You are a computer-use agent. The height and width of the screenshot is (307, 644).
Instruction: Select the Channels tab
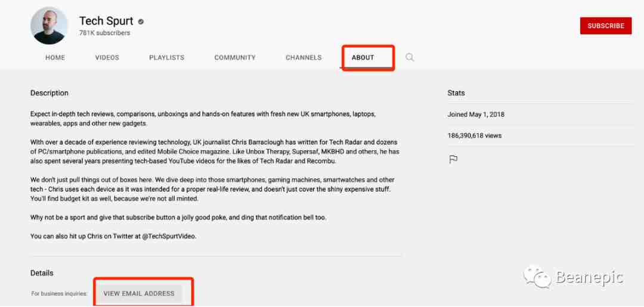[x=304, y=58]
